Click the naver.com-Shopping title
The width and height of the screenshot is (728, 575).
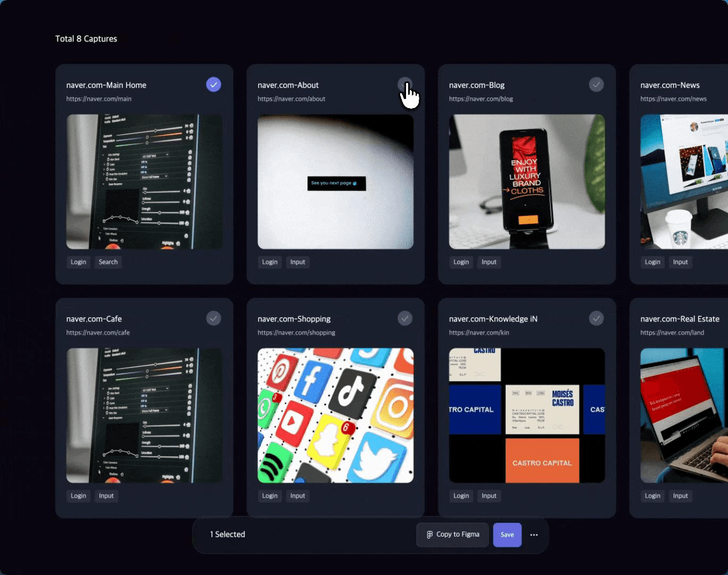pyautogui.click(x=294, y=319)
